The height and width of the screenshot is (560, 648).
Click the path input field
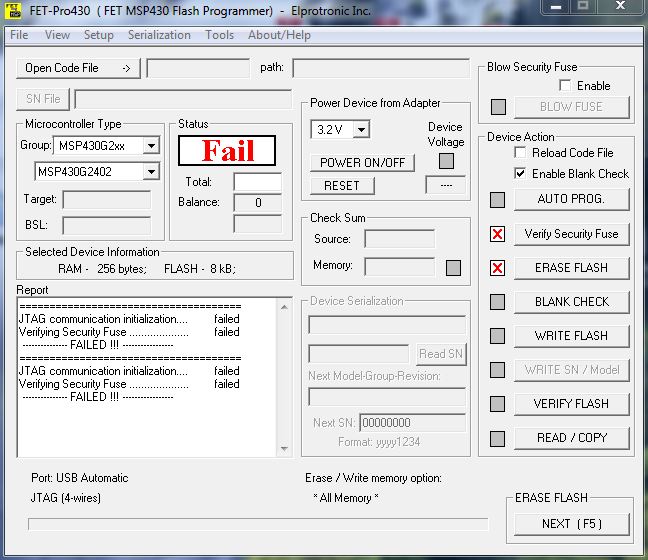tap(381, 68)
